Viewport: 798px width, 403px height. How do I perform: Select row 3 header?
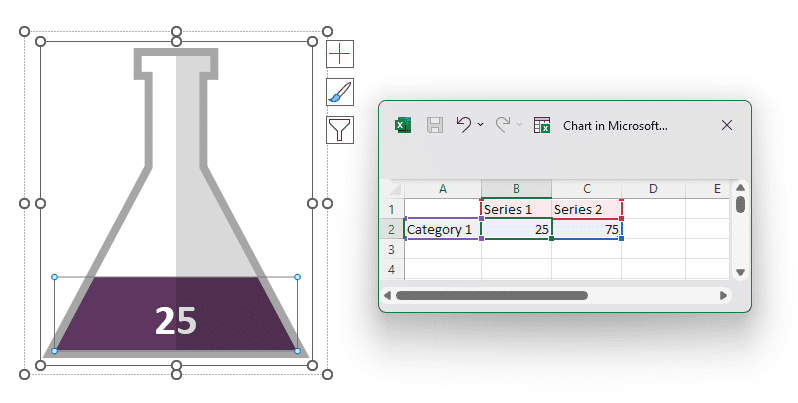[x=392, y=249]
